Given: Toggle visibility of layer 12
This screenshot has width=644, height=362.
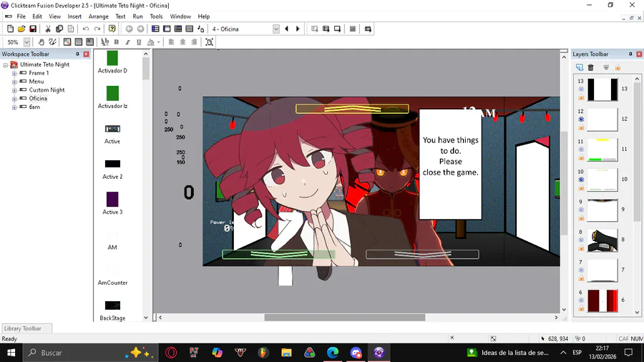Looking at the screenshot, I should click(x=581, y=119).
